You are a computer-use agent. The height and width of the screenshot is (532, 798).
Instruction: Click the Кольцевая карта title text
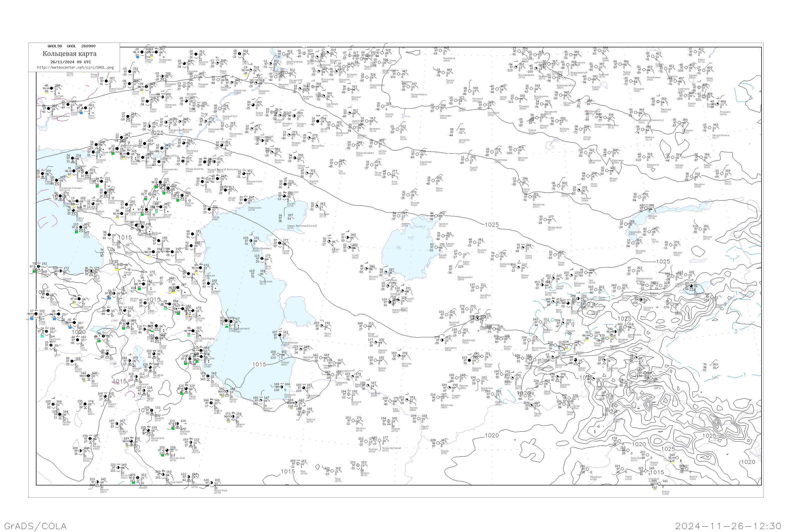(69, 54)
